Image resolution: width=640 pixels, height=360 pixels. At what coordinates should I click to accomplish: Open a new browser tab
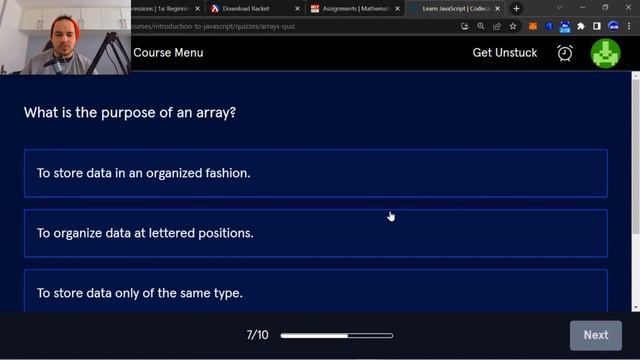pos(516,9)
